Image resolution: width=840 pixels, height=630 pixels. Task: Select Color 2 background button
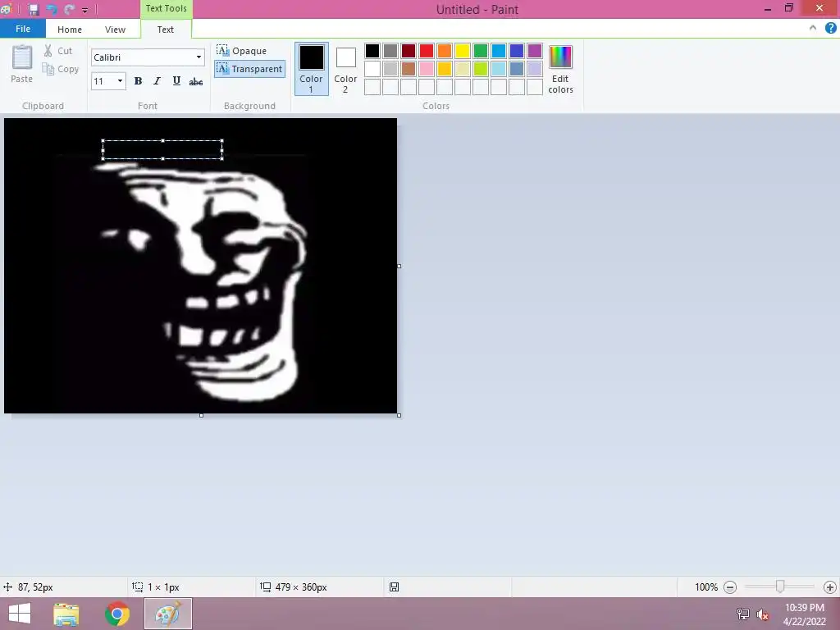[345, 69]
